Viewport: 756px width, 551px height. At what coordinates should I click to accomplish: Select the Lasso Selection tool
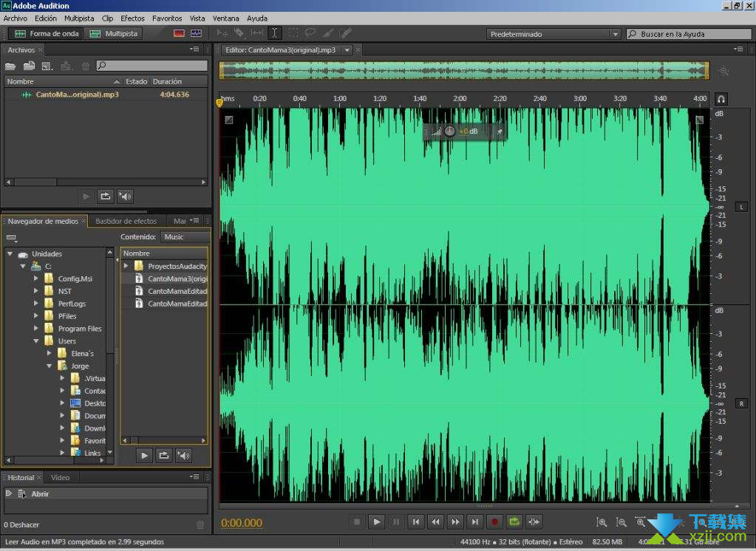click(x=310, y=32)
